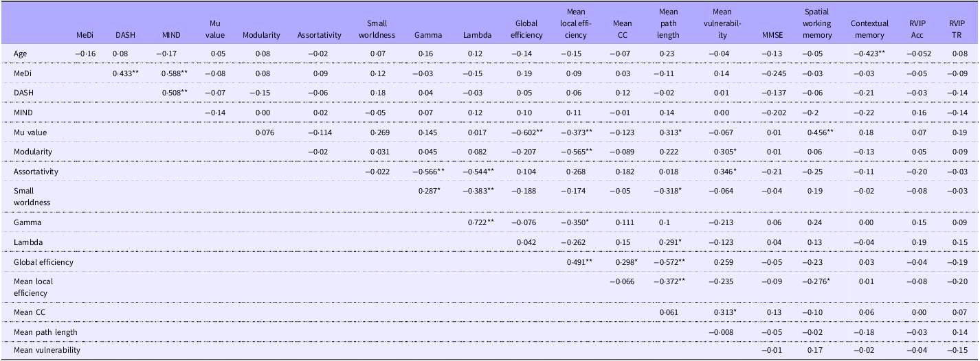
Task: Click the value 0·305* in Modularity row
Action: pos(726,150)
